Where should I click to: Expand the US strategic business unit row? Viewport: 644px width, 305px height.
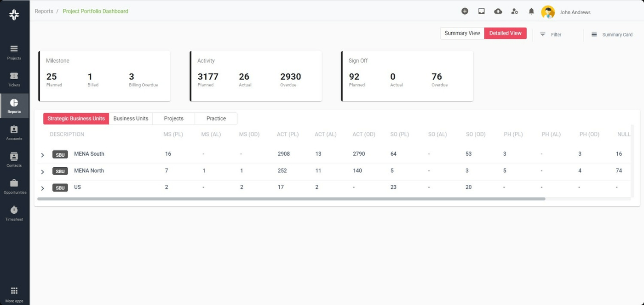(x=42, y=188)
